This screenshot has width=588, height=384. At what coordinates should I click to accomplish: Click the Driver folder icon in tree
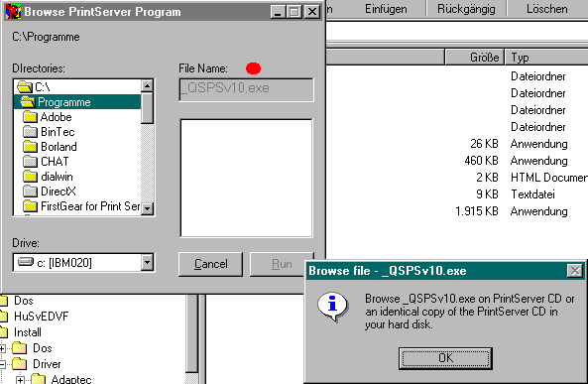(20, 364)
